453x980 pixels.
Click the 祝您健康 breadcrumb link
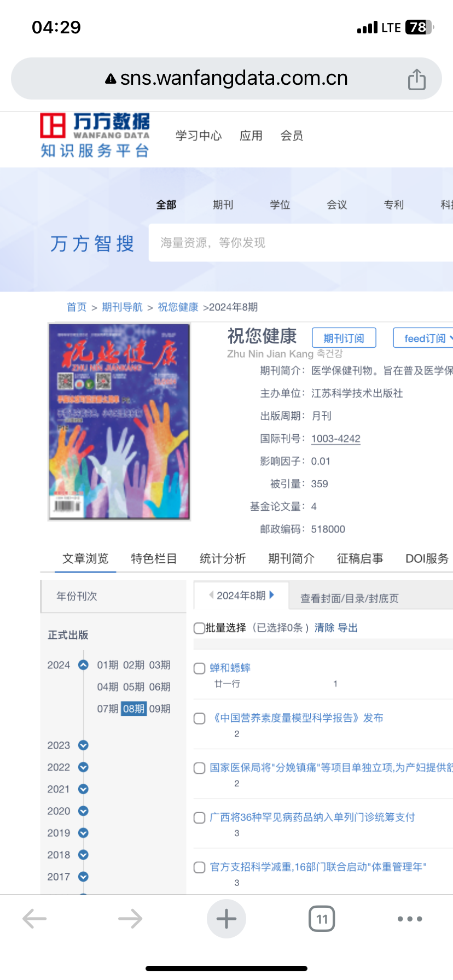[178, 307]
